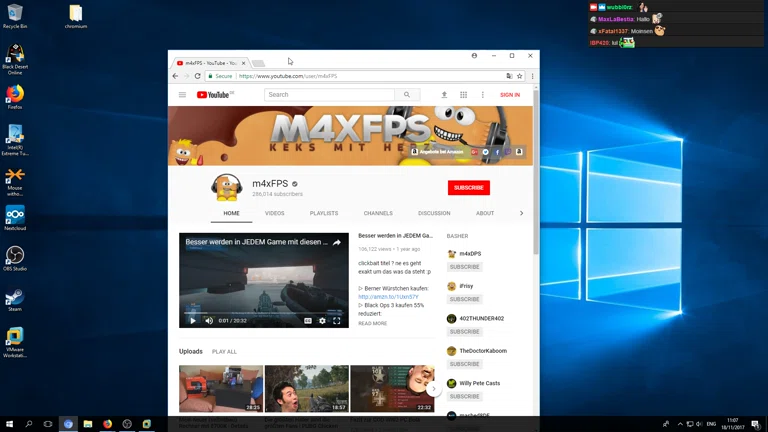Click the upload video icon
The width and height of the screenshot is (768, 432).
coord(444,95)
